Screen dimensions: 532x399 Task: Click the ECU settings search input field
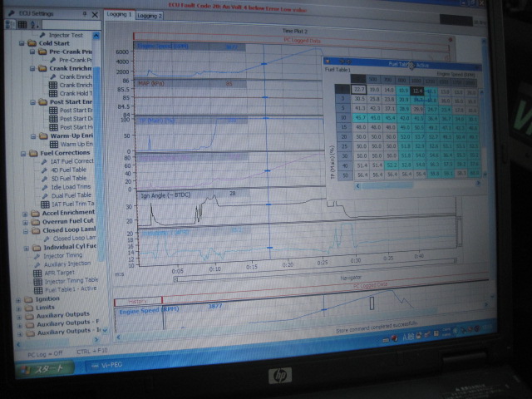point(71,25)
